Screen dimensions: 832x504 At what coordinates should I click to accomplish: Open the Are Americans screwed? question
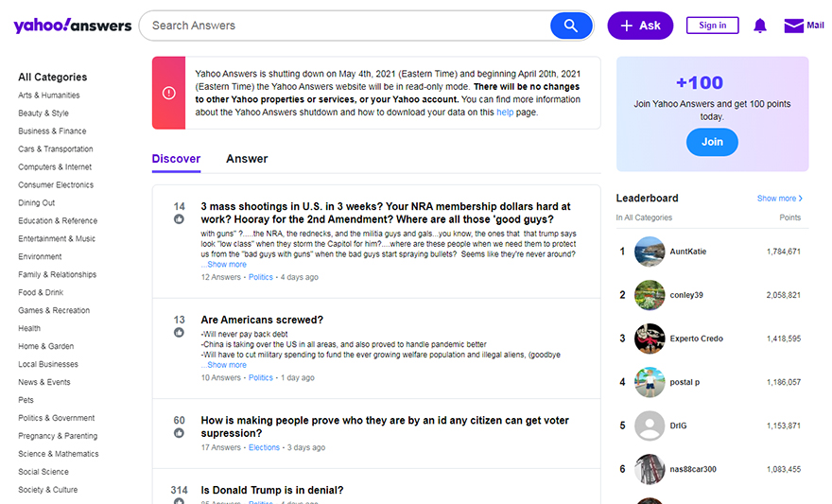tap(262, 320)
